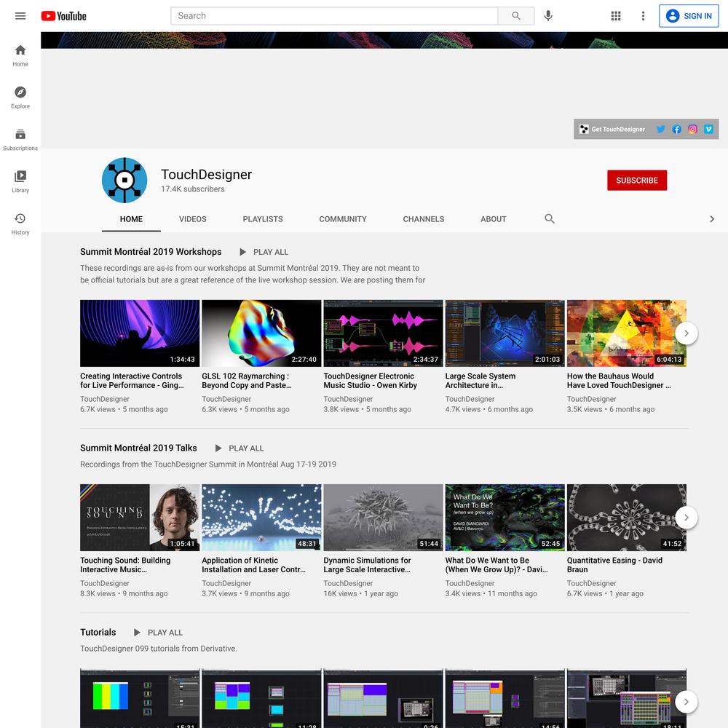Click the search magnifier button
Viewport: 728px width, 728px height.
[x=516, y=16]
